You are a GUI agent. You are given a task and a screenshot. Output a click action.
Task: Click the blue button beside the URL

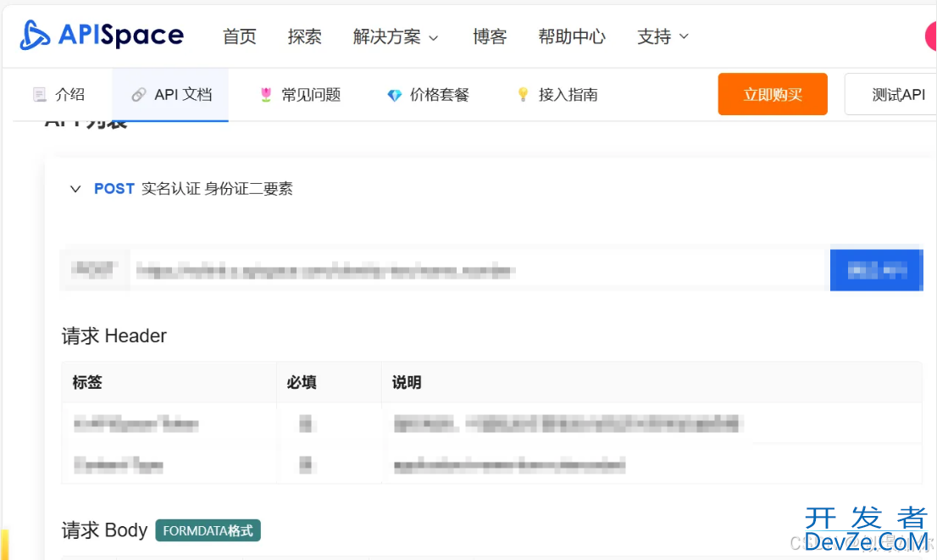point(877,270)
